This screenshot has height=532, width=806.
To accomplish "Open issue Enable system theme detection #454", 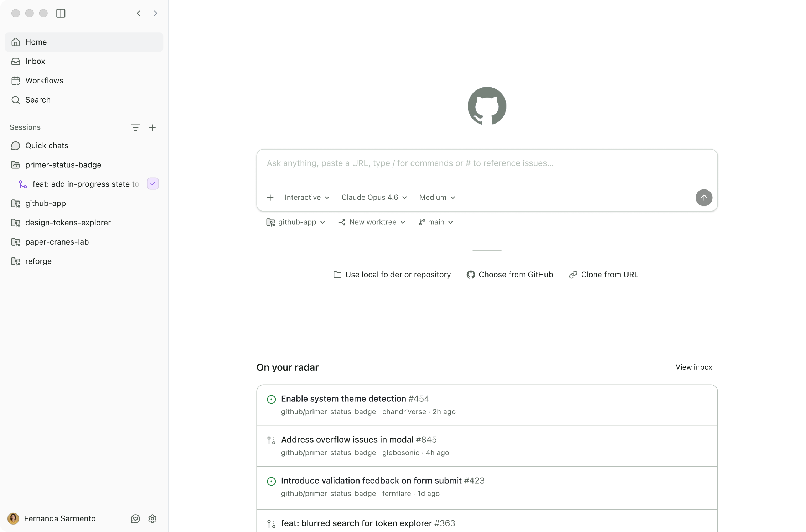I will (x=487, y=405).
